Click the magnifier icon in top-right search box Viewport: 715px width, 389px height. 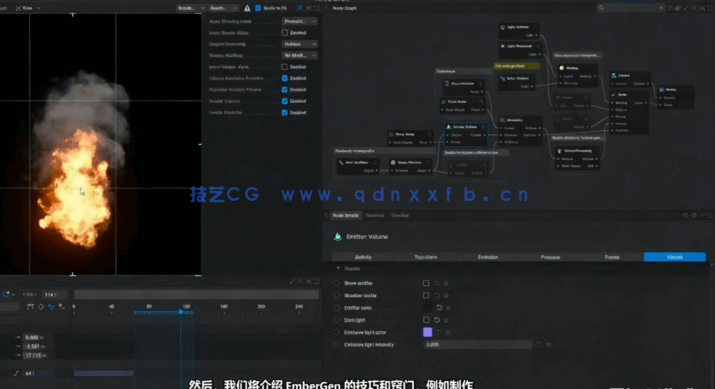pyautogui.click(x=601, y=8)
